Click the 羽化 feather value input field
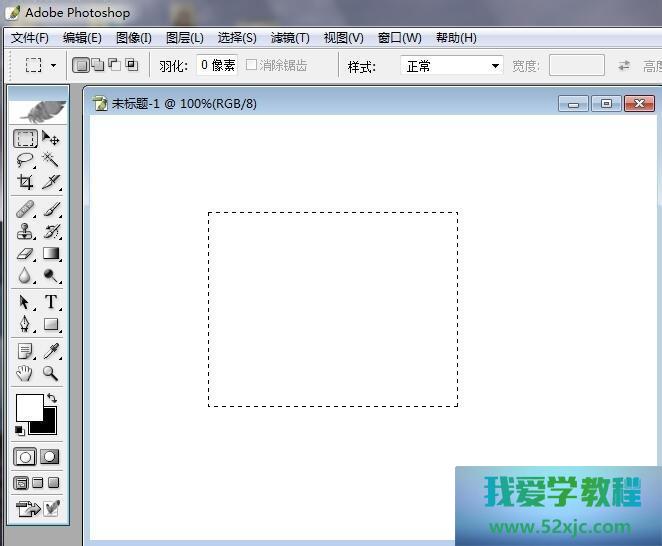This screenshot has height=546, width=662. click(217, 65)
